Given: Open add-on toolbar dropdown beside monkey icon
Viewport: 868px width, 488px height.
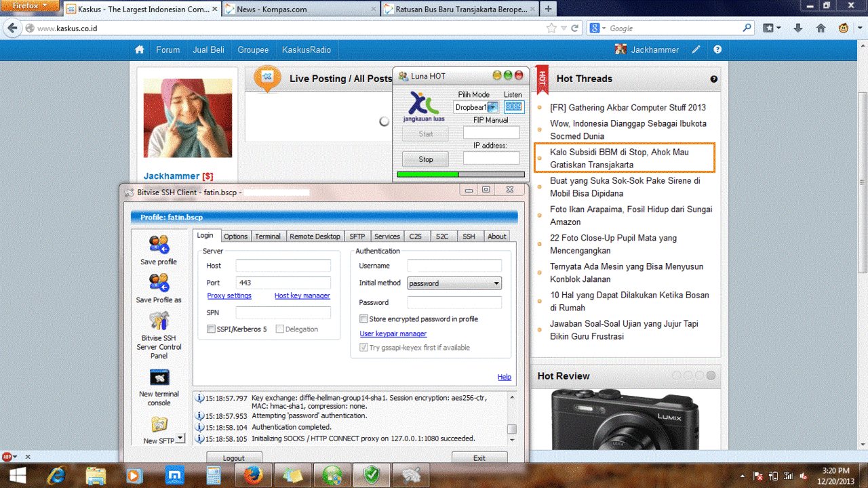Looking at the screenshot, I should click(860, 28).
